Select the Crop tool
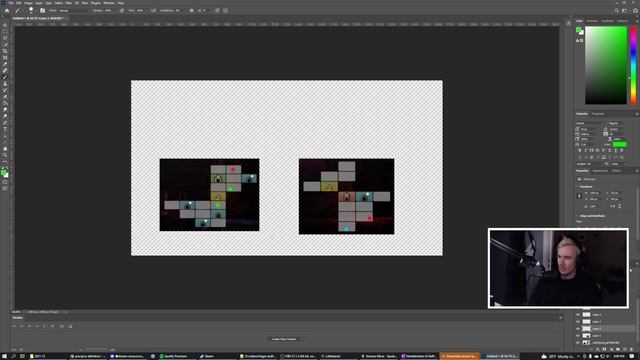 point(5,51)
